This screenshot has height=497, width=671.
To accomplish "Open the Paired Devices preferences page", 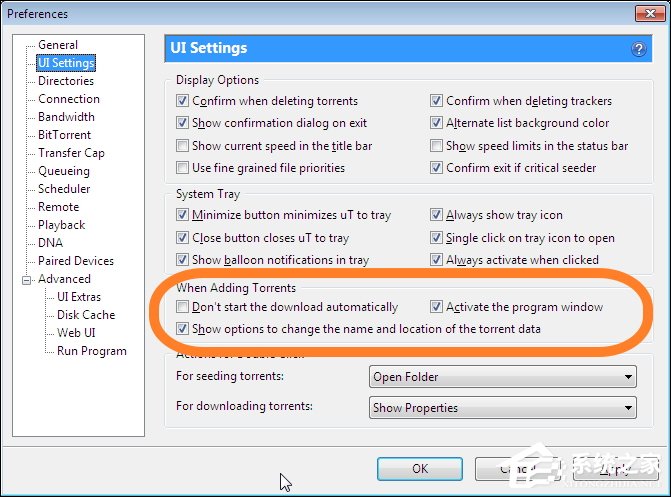I will click(x=76, y=261).
